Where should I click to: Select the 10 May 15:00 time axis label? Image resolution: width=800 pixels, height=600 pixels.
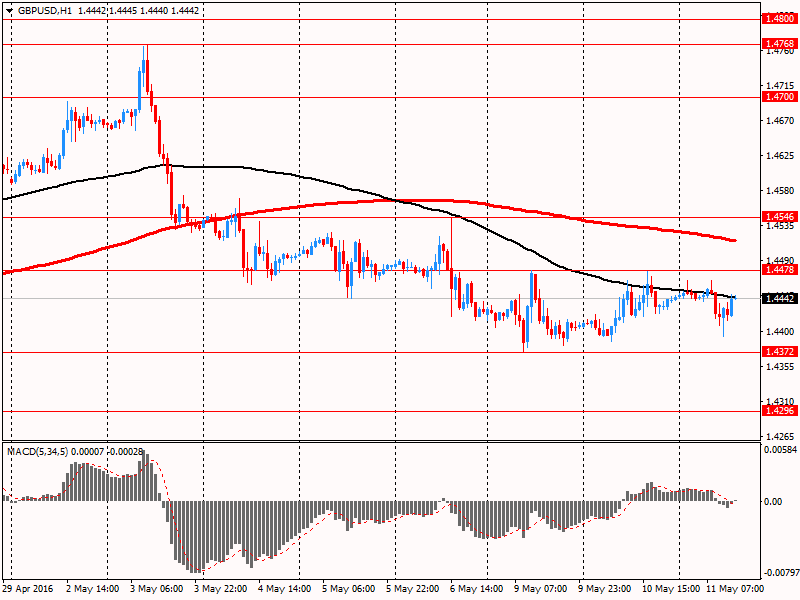(670, 588)
